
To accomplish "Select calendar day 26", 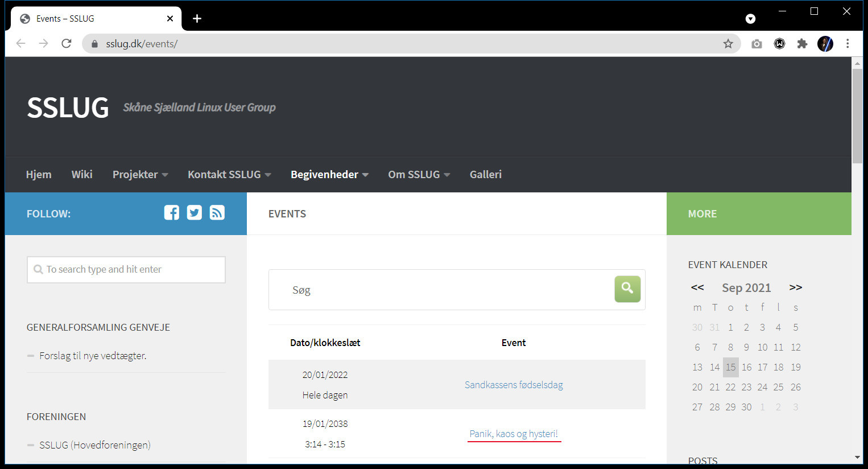I will pyautogui.click(x=796, y=387).
